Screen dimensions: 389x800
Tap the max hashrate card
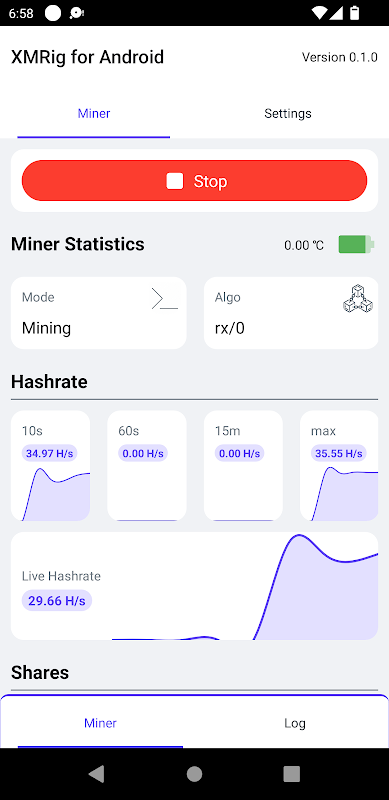pos(339,466)
